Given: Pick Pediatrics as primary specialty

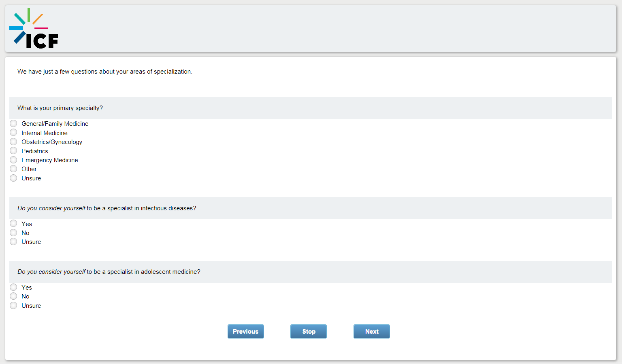Looking at the screenshot, I should (x=13, y=151).
